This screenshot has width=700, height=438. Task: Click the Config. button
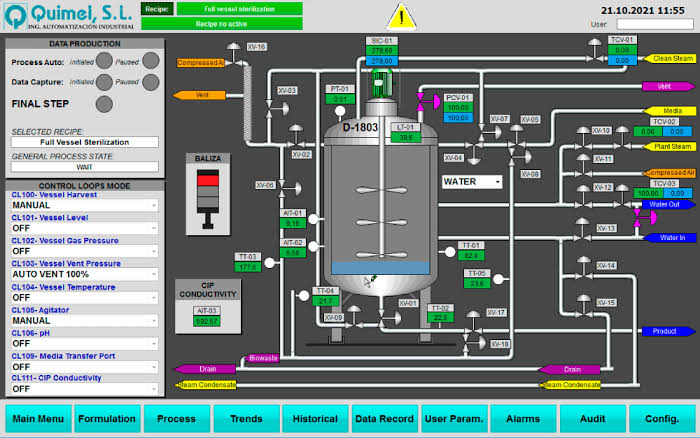[x=662, y=419]
